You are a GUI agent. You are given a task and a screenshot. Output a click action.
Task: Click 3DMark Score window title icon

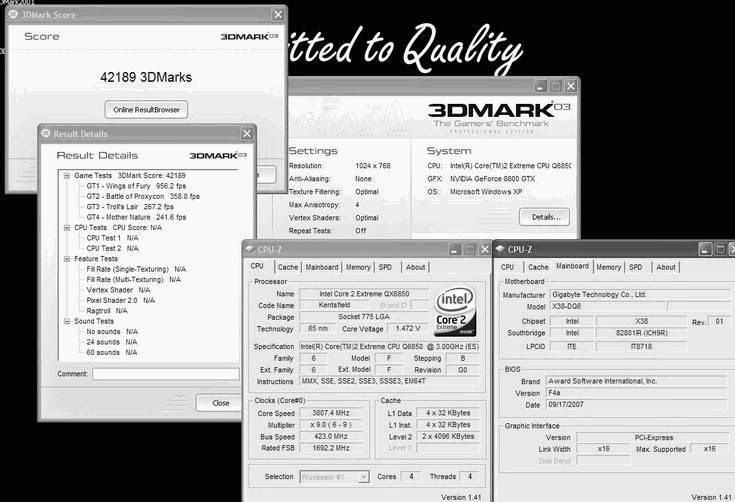tap(13, 15)
